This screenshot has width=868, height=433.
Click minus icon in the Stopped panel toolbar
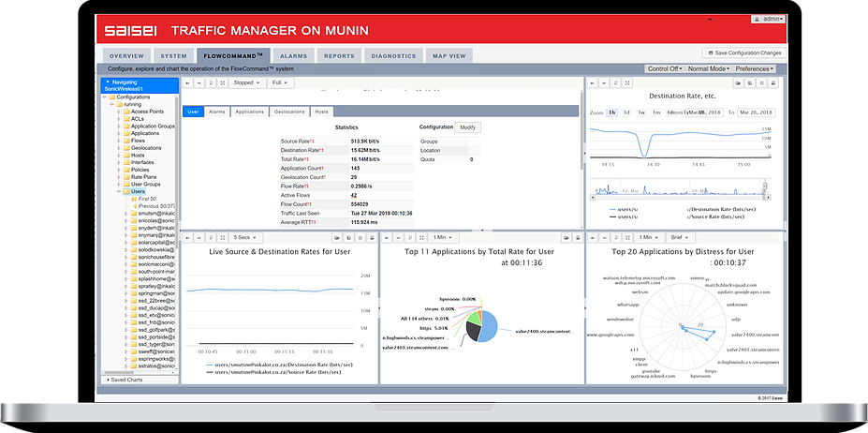pos(199,82)
